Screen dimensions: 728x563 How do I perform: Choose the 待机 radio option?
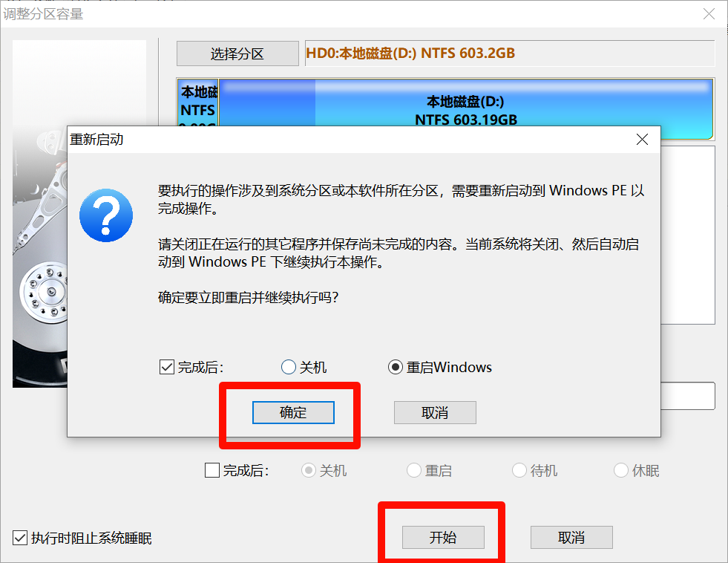(519, 470)
